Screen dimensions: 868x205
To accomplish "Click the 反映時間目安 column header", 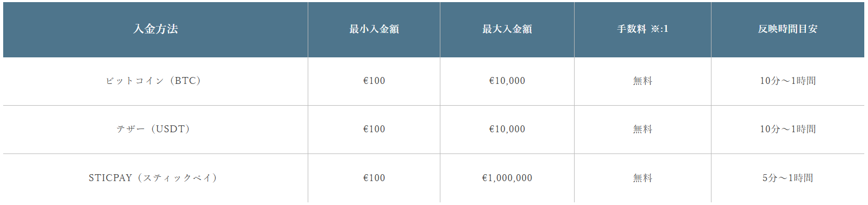I will 788,29.
